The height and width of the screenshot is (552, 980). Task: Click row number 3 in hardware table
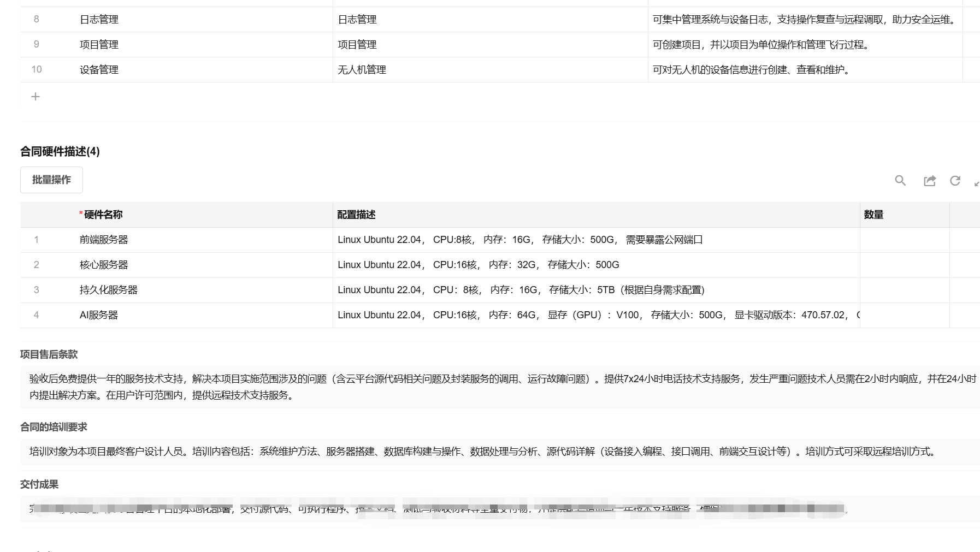coord(37,290)
